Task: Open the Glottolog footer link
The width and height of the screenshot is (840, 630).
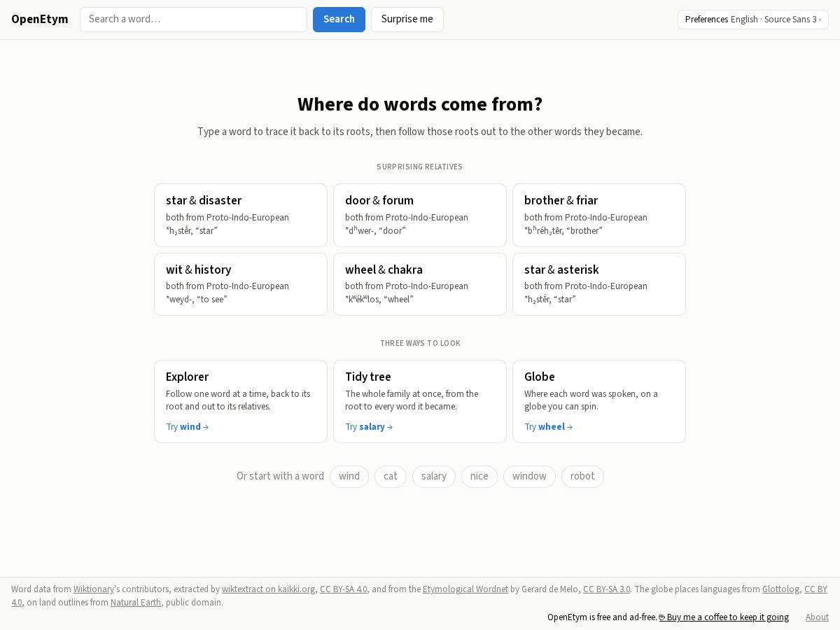Action: point(781,589)
